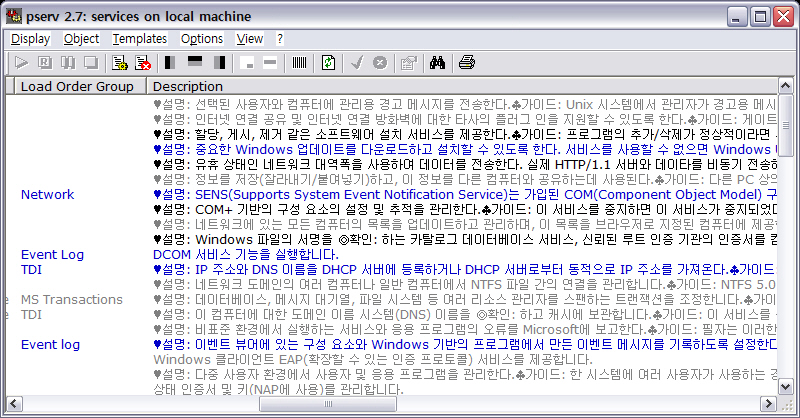Select the '인터넷 연결 공유' description row

465,119
